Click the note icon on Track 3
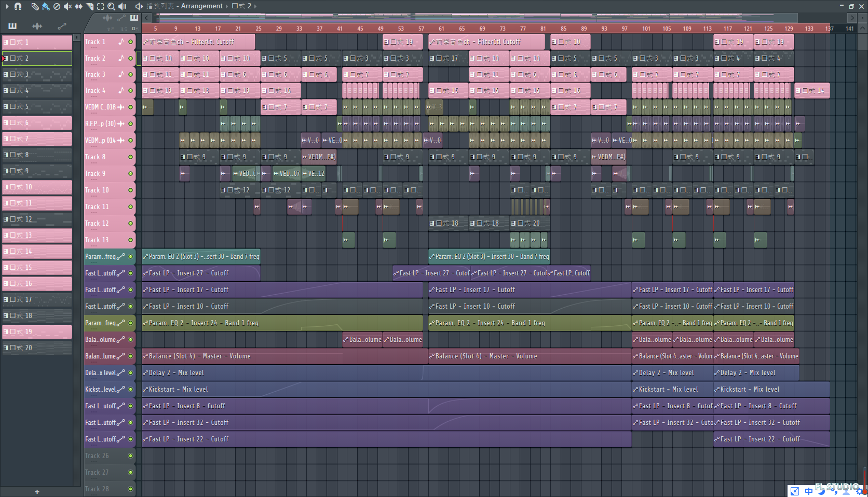This screenshot has height=497, width=868. click(x=121, y=74)
